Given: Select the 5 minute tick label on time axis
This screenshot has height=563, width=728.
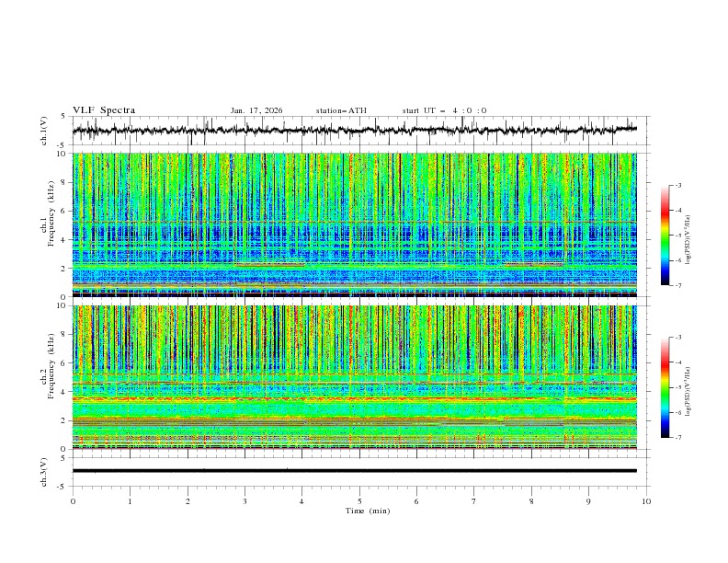Looking at the screenshot, I should (x=359, y=501).
